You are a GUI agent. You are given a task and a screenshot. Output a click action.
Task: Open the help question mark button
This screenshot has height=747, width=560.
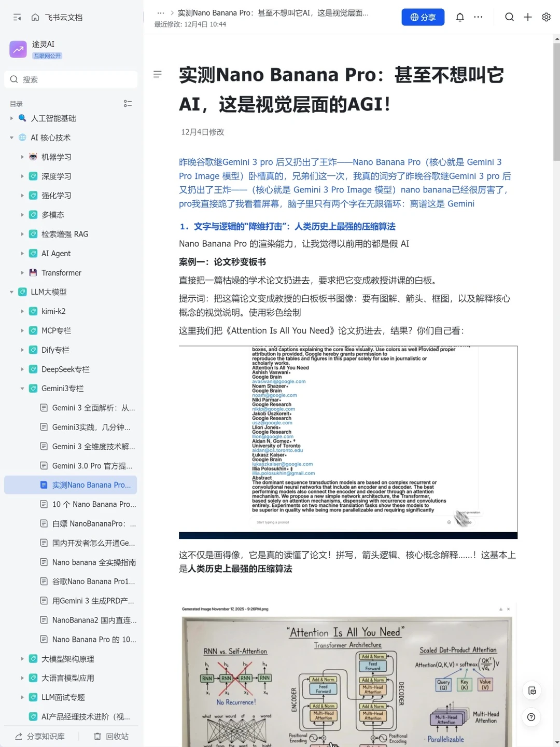pos(531,717)
